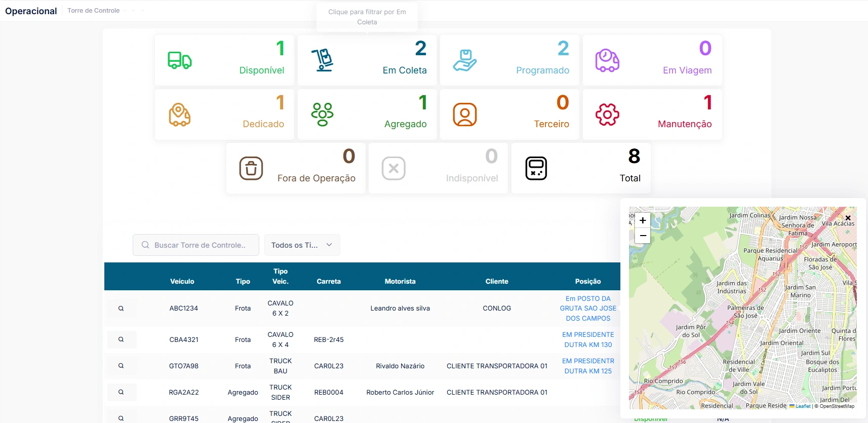Zoom in on the map
Image resolution: width=868 pixels, height=423 pixels.
[643, 220]
